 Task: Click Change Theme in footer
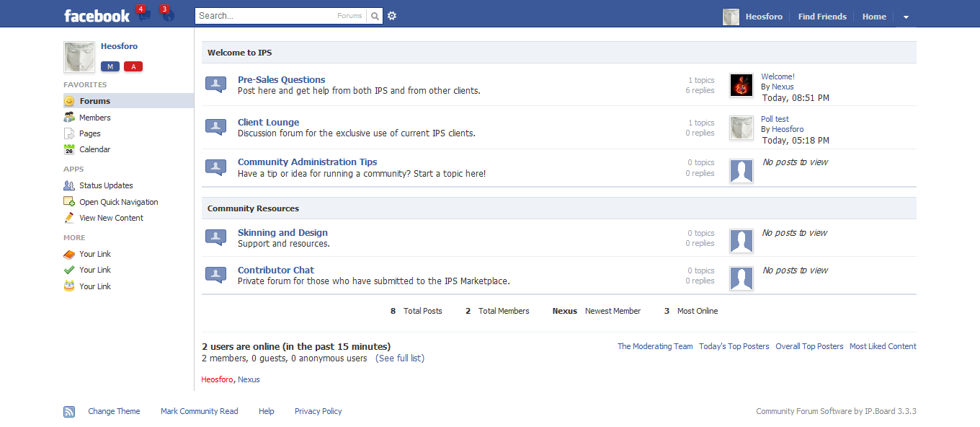[x=114, y=411]
